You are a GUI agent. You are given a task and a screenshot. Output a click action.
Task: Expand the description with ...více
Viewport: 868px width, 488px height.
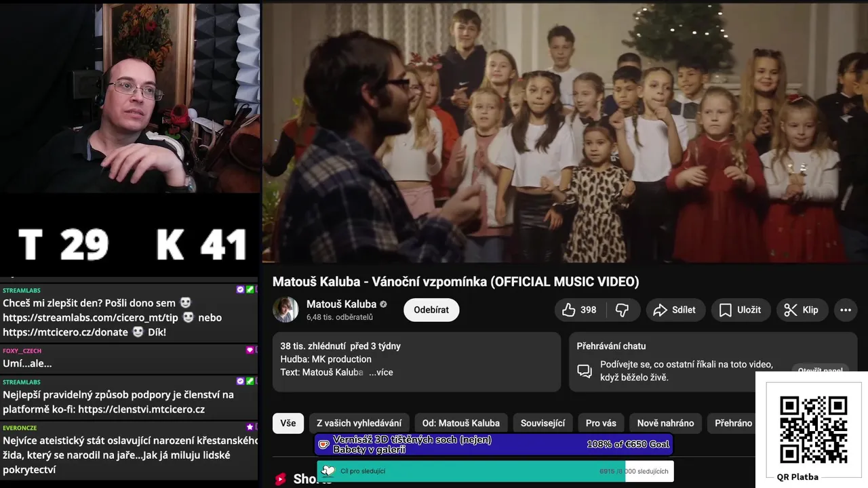tap(381, 372)
